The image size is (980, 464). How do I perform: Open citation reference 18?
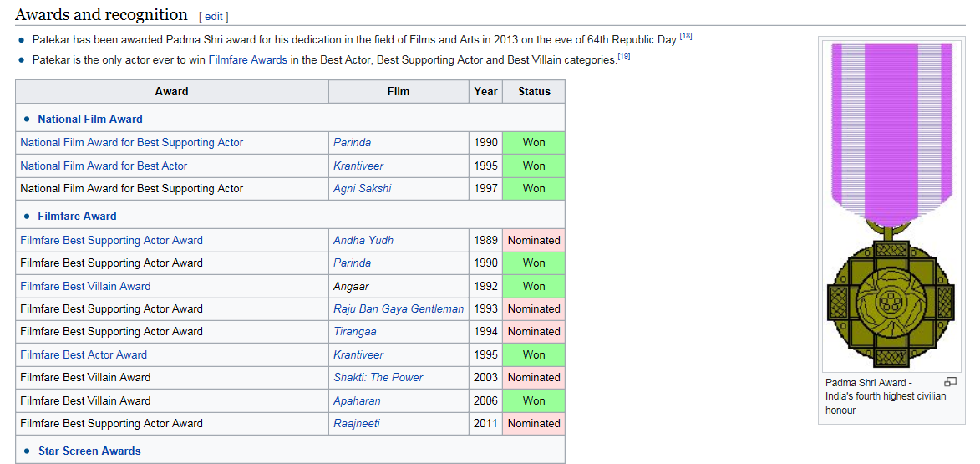[x=686, y=36]
